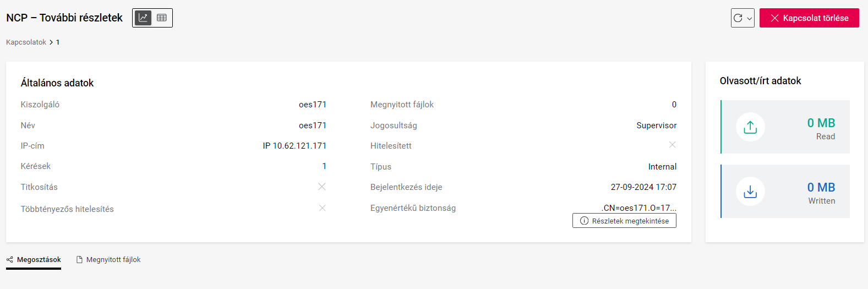Open the refresh interval dropdown arrow
This screenshot has width=868, height=289.
(749, 18)
